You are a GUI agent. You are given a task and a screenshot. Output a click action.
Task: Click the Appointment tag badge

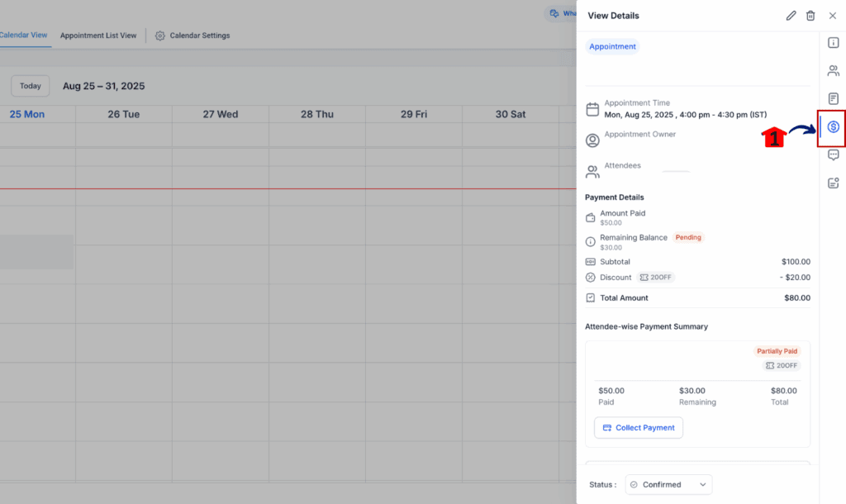[612, 46]
